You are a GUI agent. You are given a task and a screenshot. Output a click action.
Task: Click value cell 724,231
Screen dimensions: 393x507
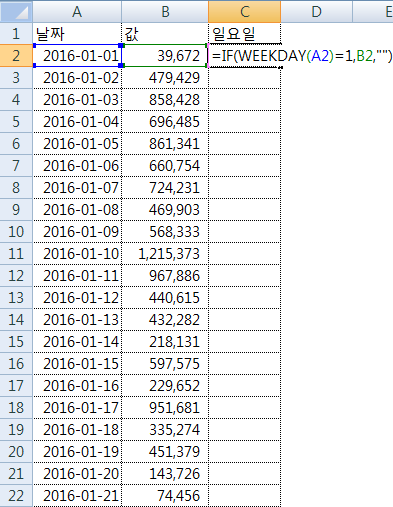(165, 188)
